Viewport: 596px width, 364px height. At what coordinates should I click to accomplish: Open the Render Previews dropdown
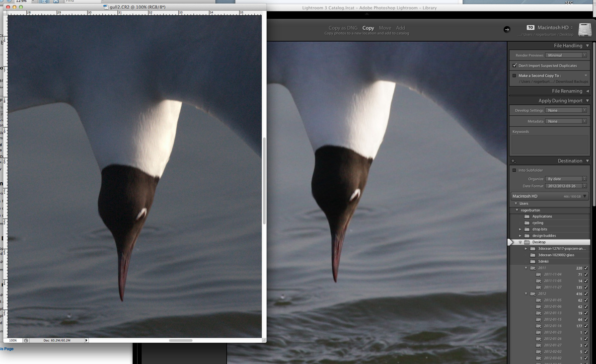(566, 56)
